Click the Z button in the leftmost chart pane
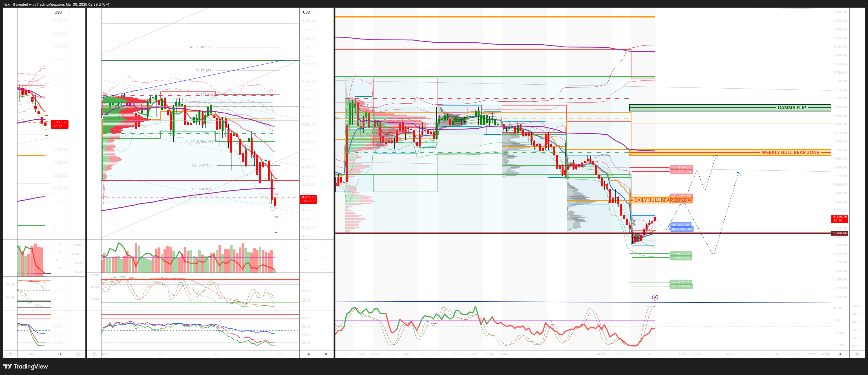This screenshot has height=375, width=868. pos(10,354)
